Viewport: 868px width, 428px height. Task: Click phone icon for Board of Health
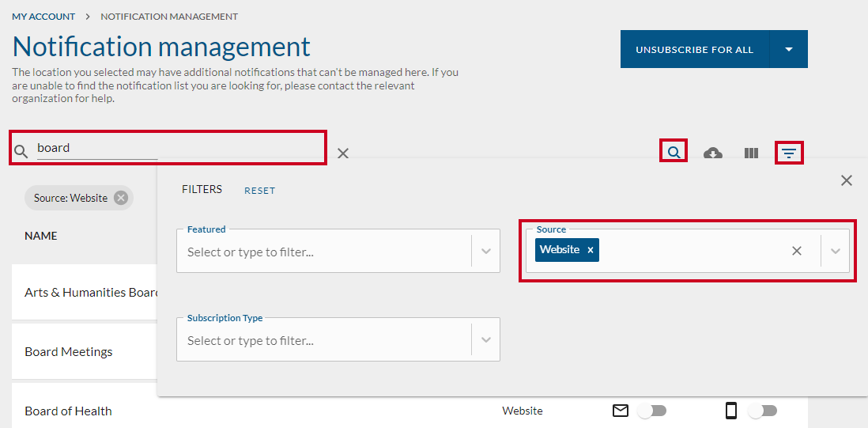tap(731, 411)
